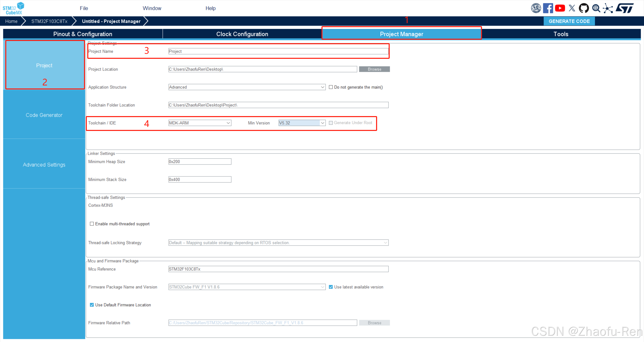Click Browse next to Firmware Relative Path
This screenshot has height=342, width=644.
click(374, 323)
